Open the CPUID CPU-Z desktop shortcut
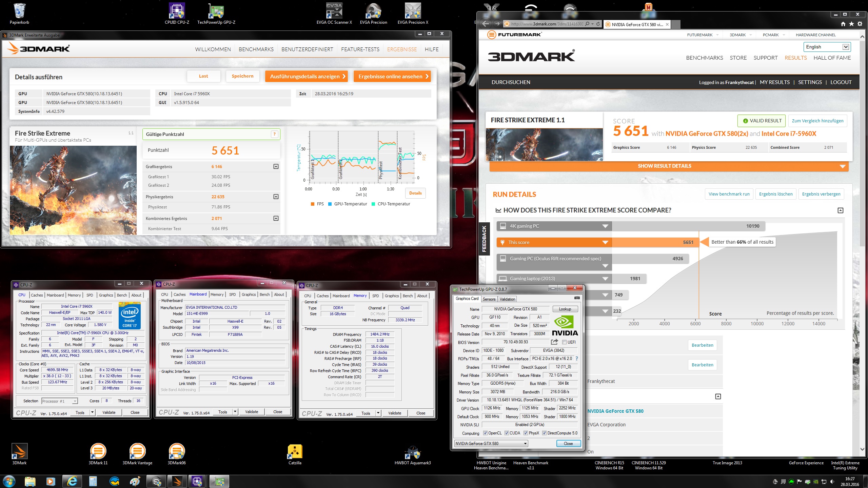This screenshot has height=488, width=868. tap(177, 14)
